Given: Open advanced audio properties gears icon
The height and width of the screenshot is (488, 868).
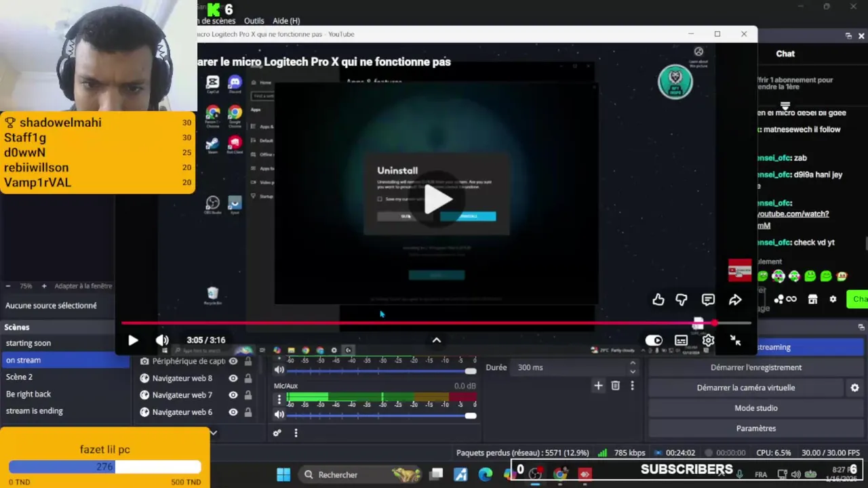Looking at the screenshot, I should click(277, 433).
